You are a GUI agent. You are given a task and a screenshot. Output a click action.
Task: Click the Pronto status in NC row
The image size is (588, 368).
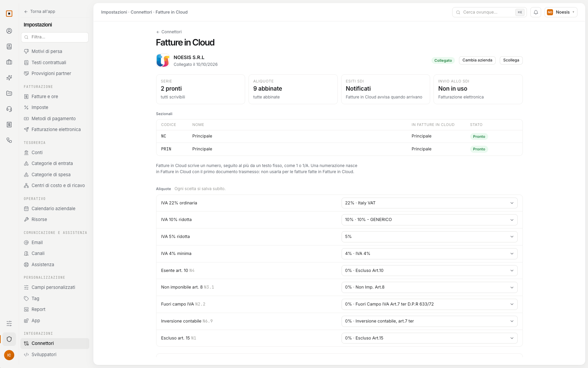click(x=479, y=136)
